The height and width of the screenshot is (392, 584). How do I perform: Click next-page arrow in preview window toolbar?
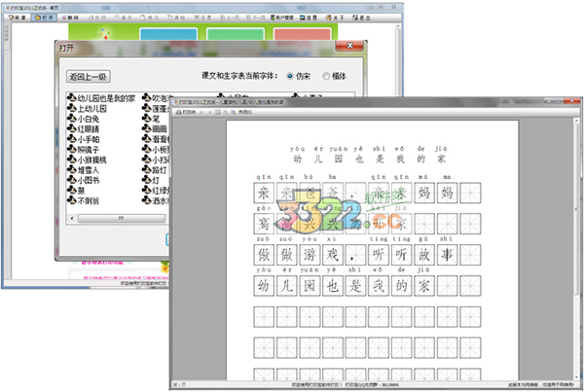coord(201,112)
